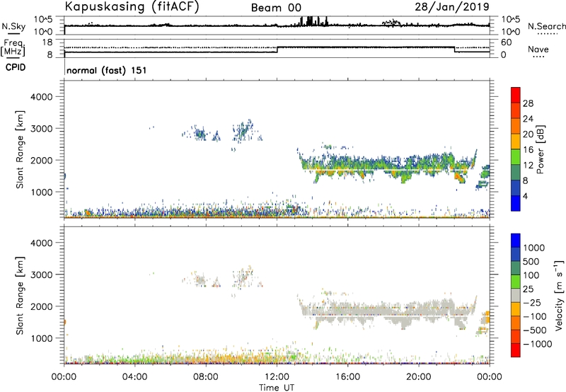Click the Velocity [m s-1] colorbar title
The image size is (566, 392).
pyautogui.click(x=559, y=295)
